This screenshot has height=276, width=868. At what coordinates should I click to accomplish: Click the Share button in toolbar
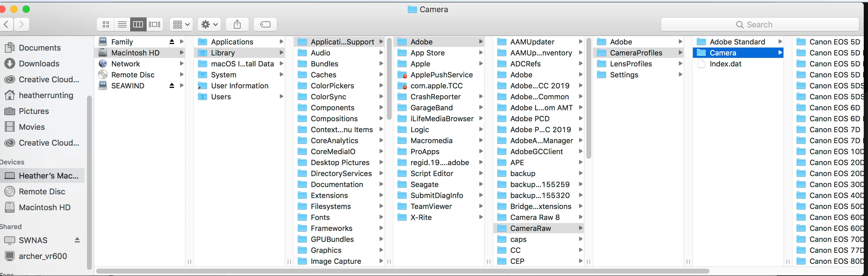237,24
